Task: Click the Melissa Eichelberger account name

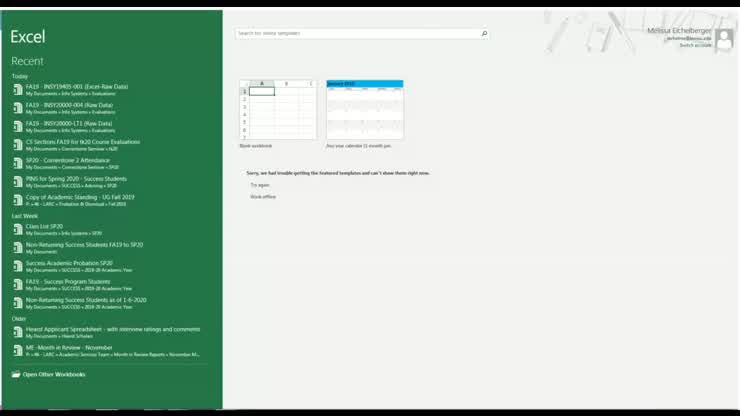Action: (679, 30)
